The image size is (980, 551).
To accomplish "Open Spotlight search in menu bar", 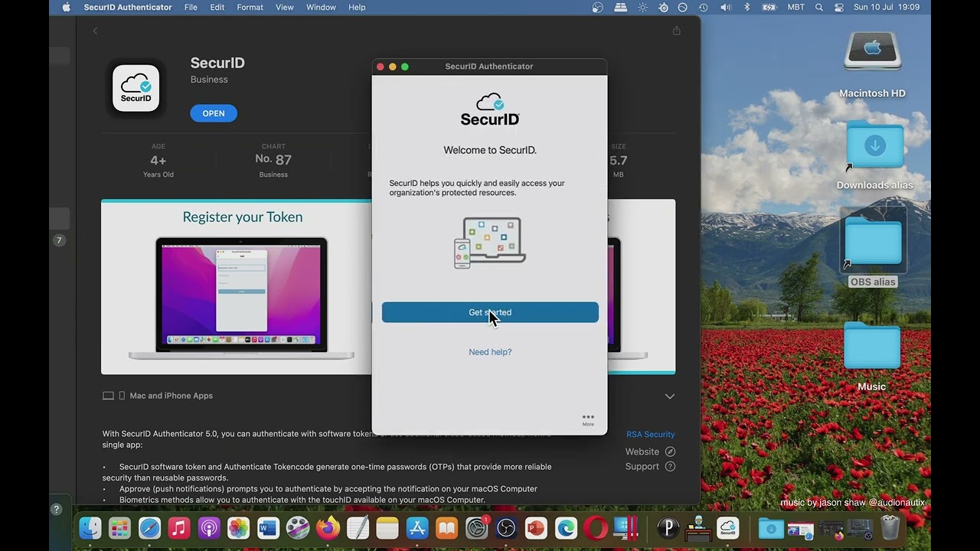I will [819, 7].
